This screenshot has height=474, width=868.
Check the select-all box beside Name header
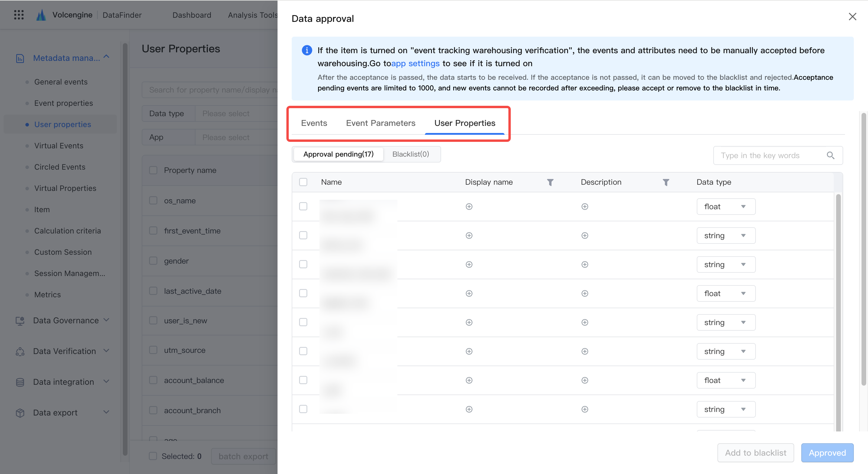[x=303, y=182]
